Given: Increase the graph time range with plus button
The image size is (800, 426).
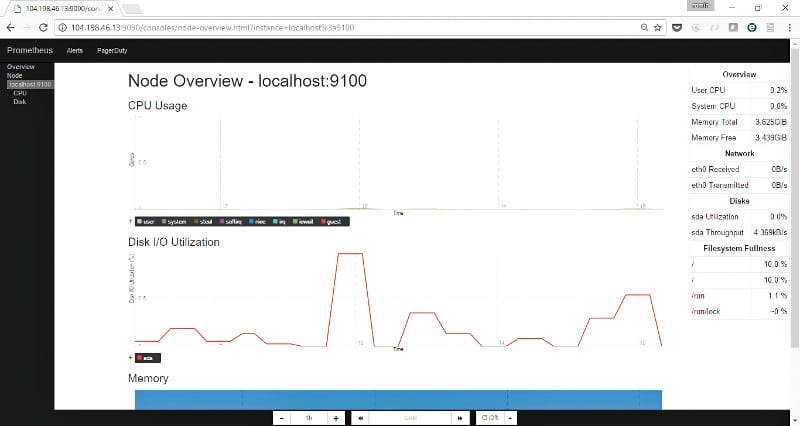Looking at the screenshot, I should pyautogui.click(x=336, y=418).
